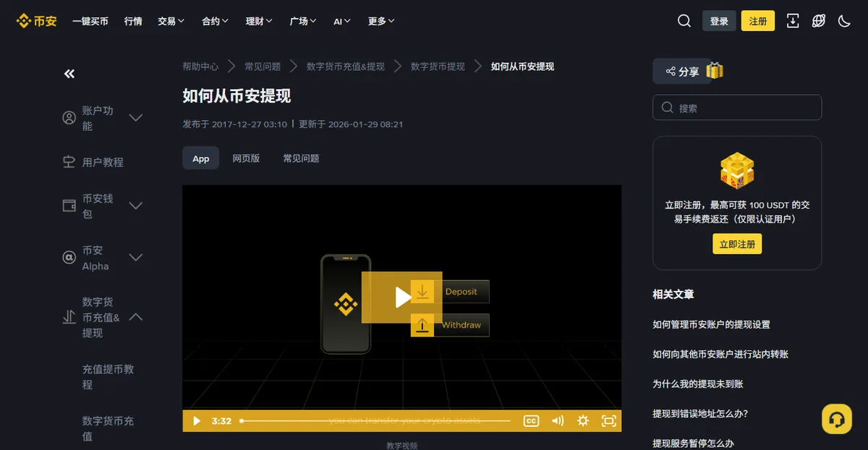This screenshot has width=868, height=450.
Task: Click the 登录 button
Action: [x=719, y=21]
